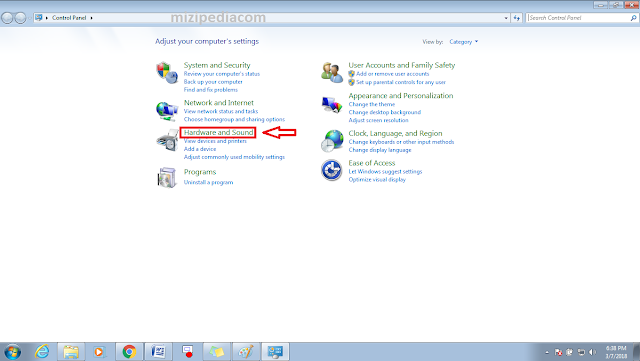This screenshot has height=361, width=640.
Task: Open Hardware and Sound category
Action: (x=218, y=132)
